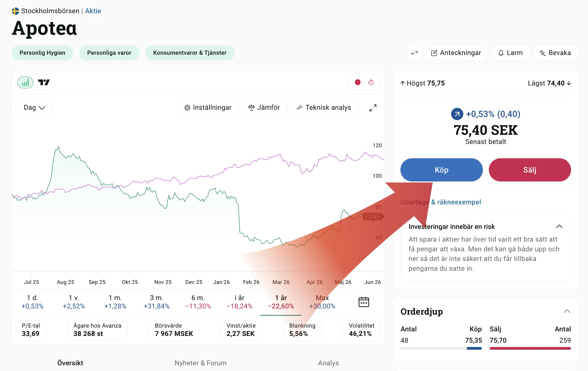Image resolution: width=588 pixels, height=371 pixels.
Task: Expand the chart to fullscreen
Action: pos(373,108)
